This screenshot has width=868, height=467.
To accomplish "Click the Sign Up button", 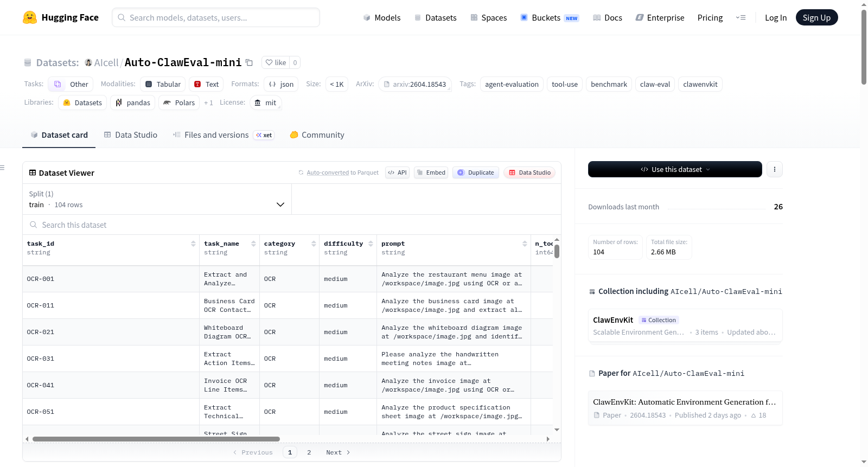I will (816, 17).
